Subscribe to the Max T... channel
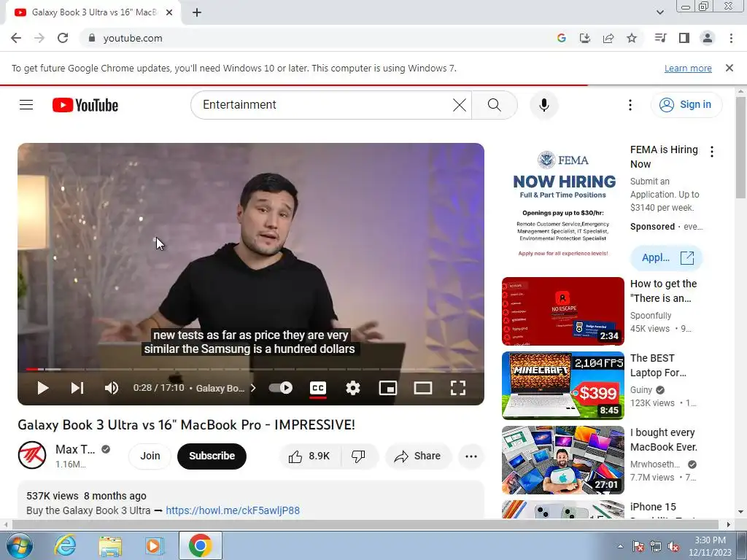Viewport: 747px width, 560px height. (212, 456)
